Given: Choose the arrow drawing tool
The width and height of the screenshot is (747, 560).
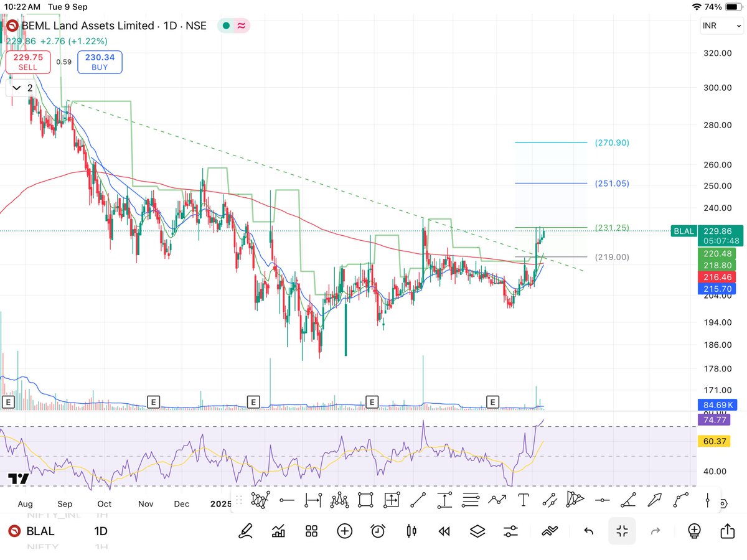Looking at the screenshot, I should click(x=655, y=500).
